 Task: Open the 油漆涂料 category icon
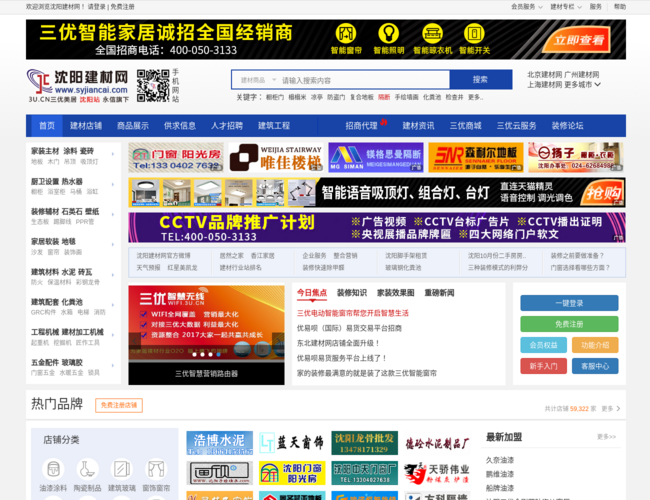pos(52,471)
